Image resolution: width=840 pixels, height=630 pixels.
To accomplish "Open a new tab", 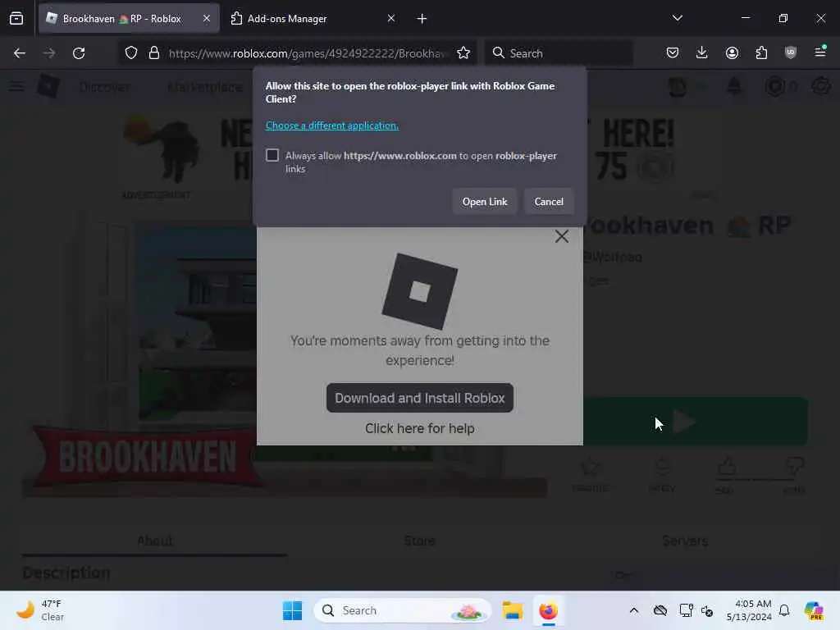I will (422, 19).
